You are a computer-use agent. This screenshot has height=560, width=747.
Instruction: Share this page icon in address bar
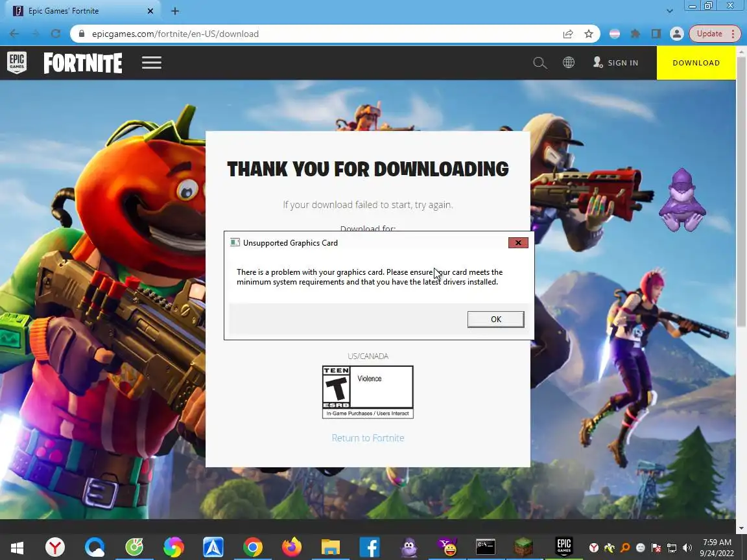[568, 34]
